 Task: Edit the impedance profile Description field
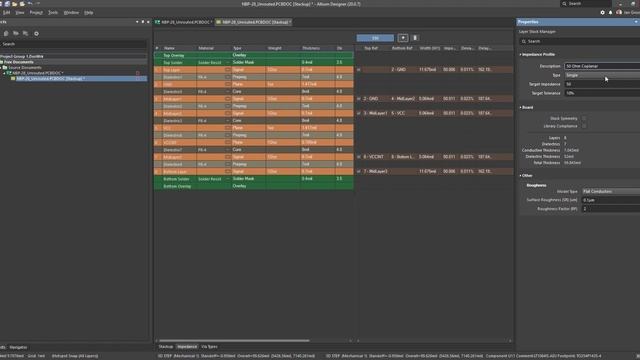[602, 66]
